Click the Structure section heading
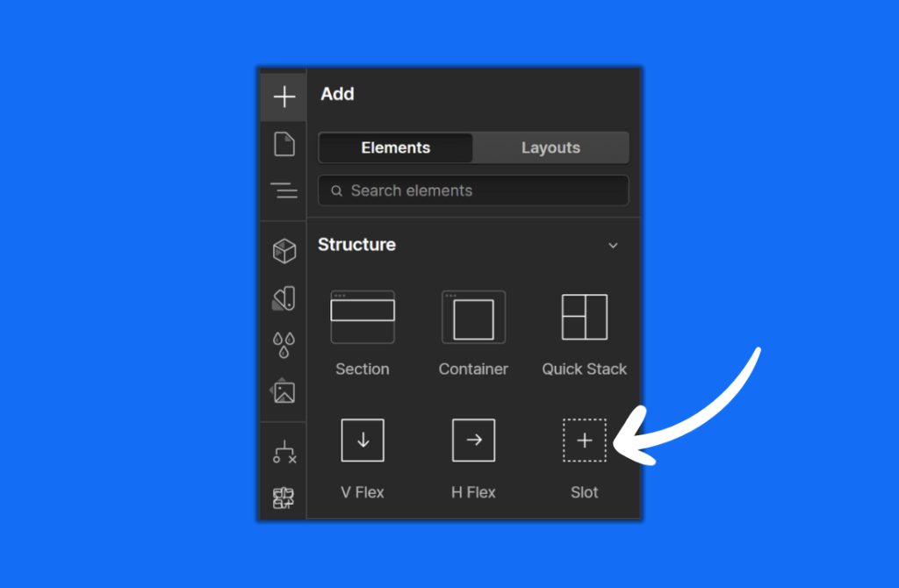The width and height of the screenshot is (899, 588). pyautogui.click(x=356, y=245)
